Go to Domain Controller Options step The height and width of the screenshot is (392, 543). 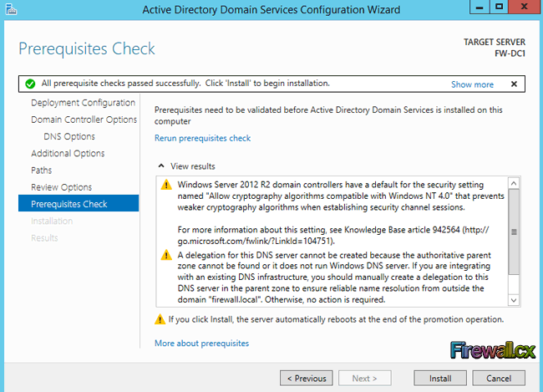(x=84, y=120)
